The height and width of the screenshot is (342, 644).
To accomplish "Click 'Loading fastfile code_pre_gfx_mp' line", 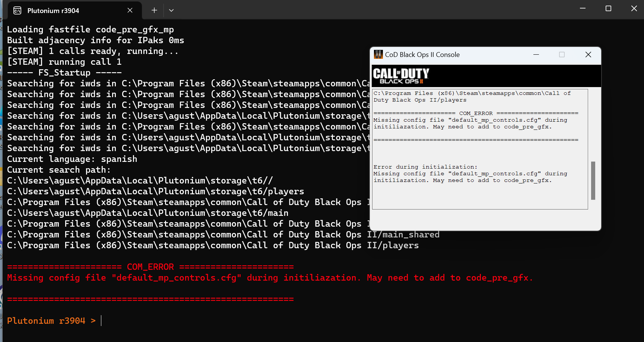I will pos(91,29).
